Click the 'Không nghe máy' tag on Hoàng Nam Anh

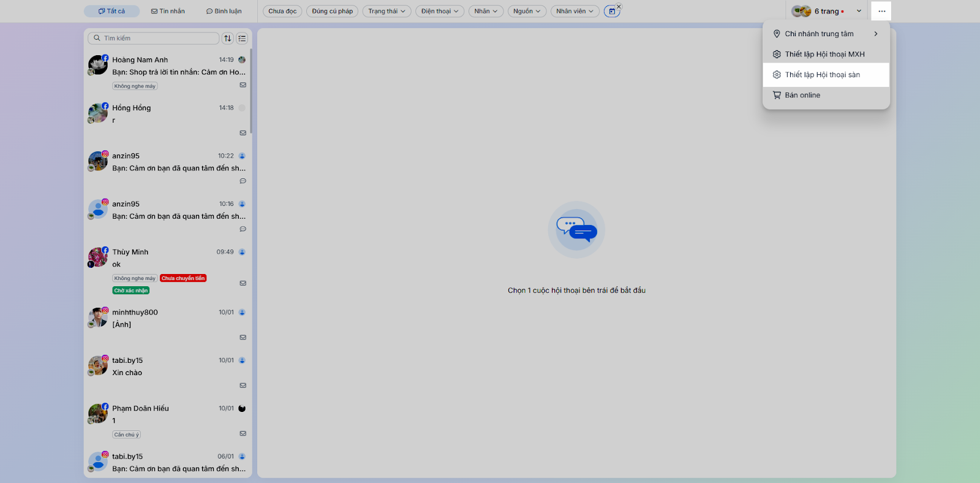pos(135,86)
